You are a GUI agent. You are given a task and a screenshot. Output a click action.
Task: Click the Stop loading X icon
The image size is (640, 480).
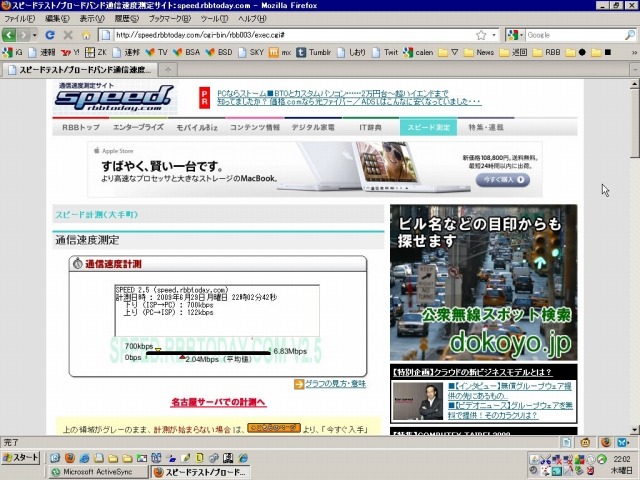(68, 35)
